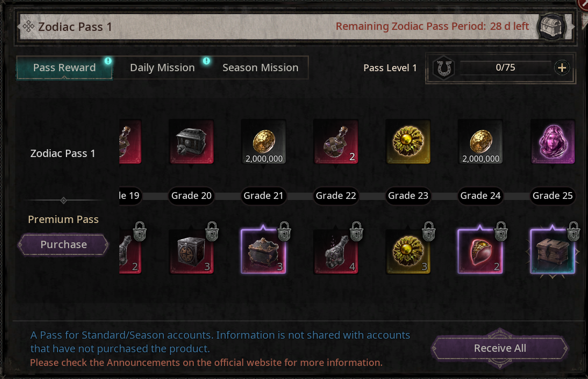Select the Grade 22 label marker

point(336,196)
